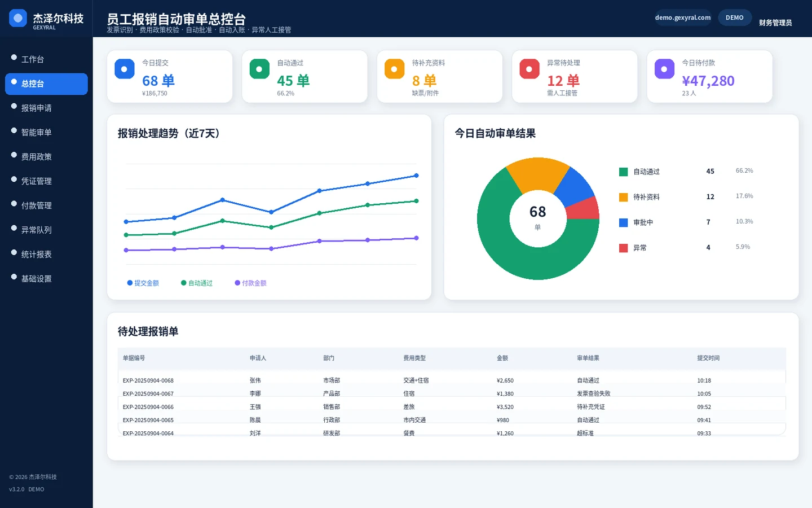812x508 pixels.
Task: Open the 异常队列 sidebar item
Action: click(x=46, y=230)
